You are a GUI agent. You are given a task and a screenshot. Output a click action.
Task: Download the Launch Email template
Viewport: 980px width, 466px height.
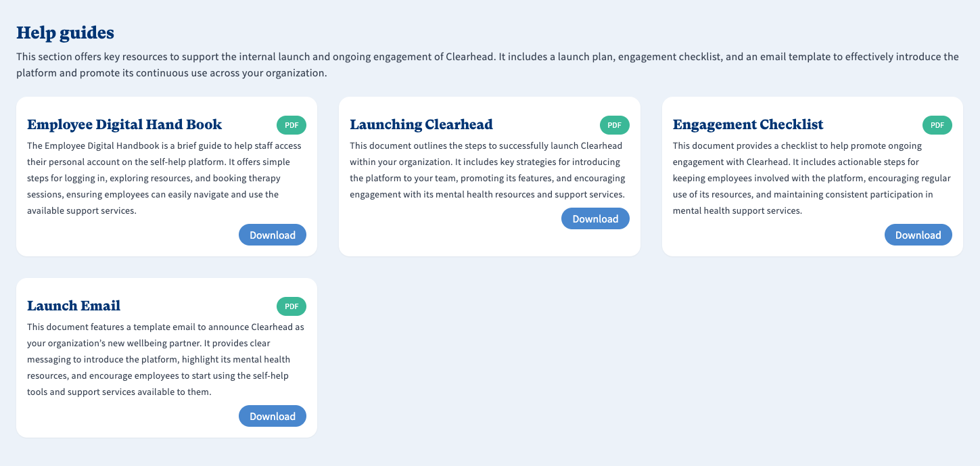coord(272,417)
